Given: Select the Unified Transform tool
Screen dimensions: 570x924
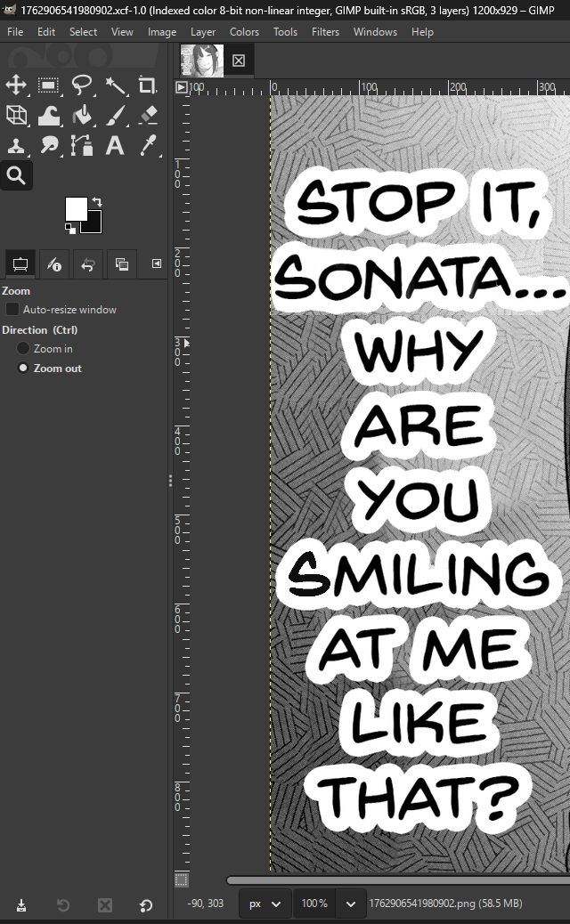Looking at the screenshot, I should (x=16, y=115).
